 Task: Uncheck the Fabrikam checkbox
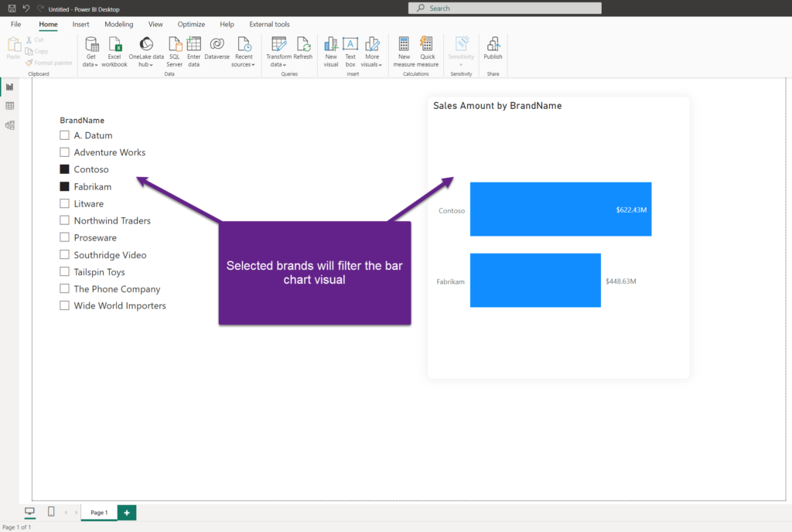point(64,186)
